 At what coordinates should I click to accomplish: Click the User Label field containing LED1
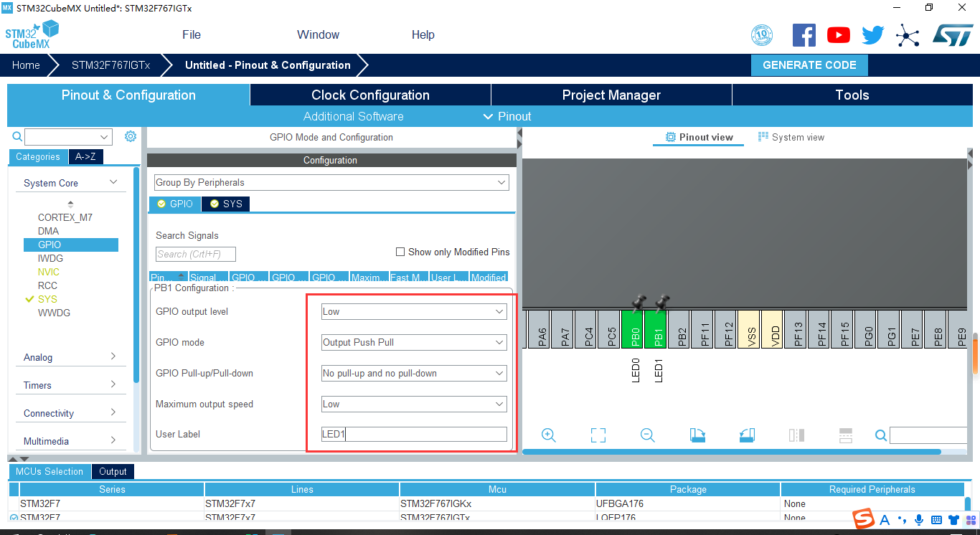(414, 434)
